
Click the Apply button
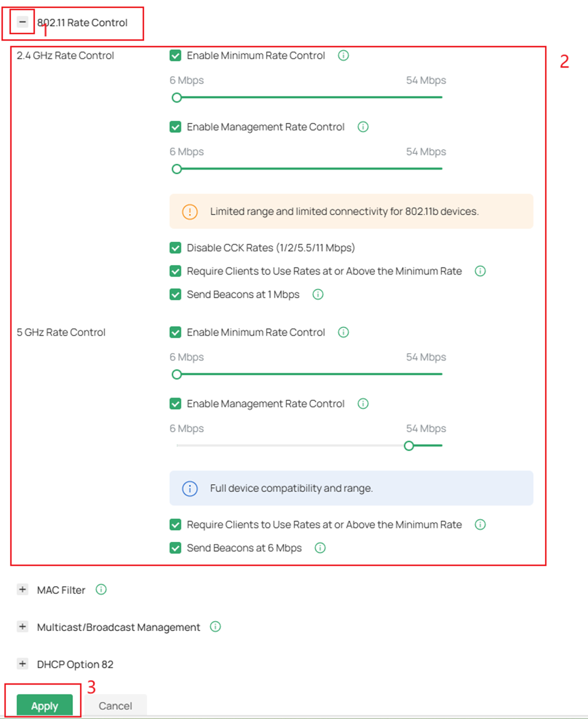[x=44, y=706]
